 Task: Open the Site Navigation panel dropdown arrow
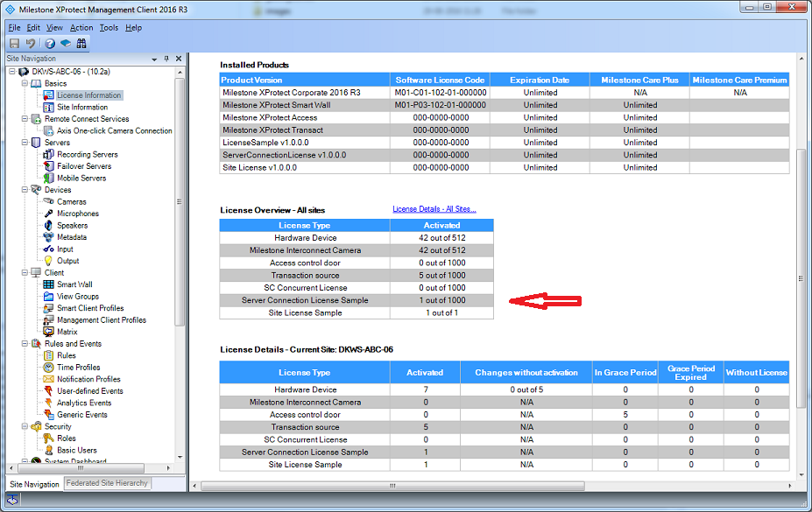pyautogui.click(x=155, y=59)
